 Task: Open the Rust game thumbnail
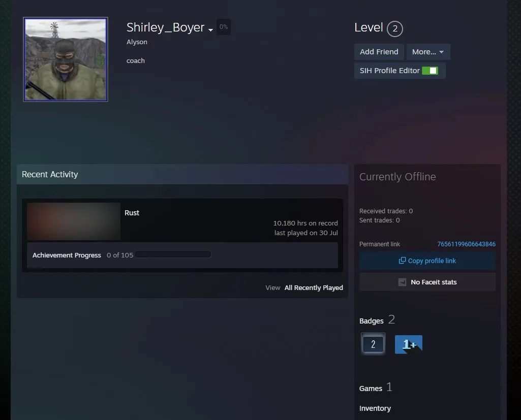(x=74, y=221)
